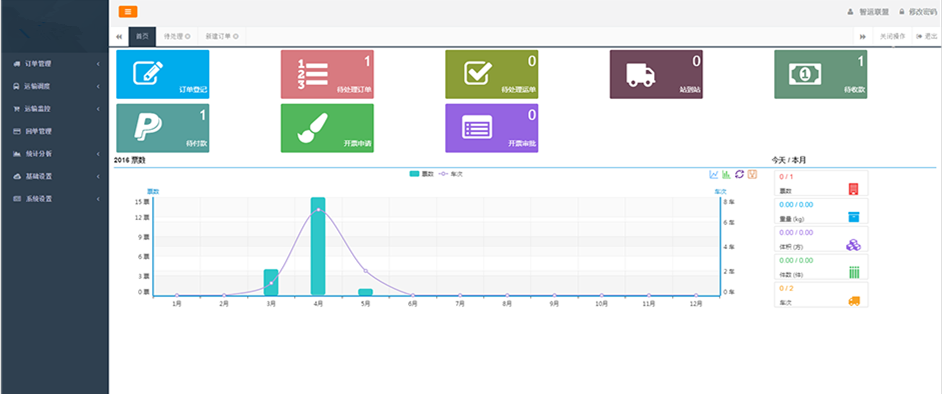The height and width of the screenshot is (394, 942).
Task: Switch chart to line view icon
Action: point(714,174)
